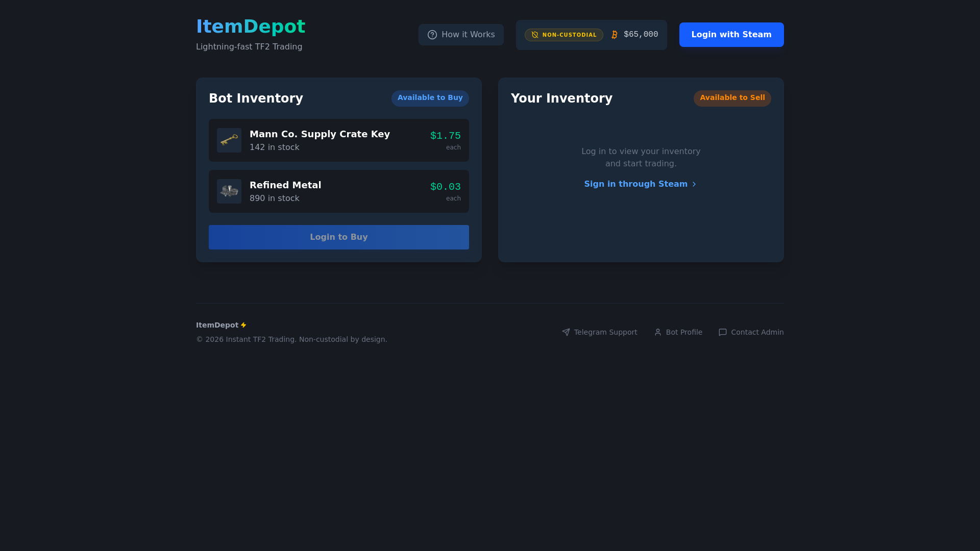Viewport: 980px width, 551px height.
Task: Click the Bot Inventory heading
Action: (256, 98)
